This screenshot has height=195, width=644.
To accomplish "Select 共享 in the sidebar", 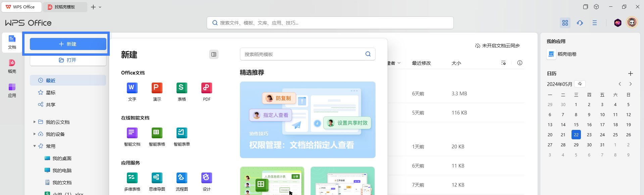I will (x=68, y=104).
